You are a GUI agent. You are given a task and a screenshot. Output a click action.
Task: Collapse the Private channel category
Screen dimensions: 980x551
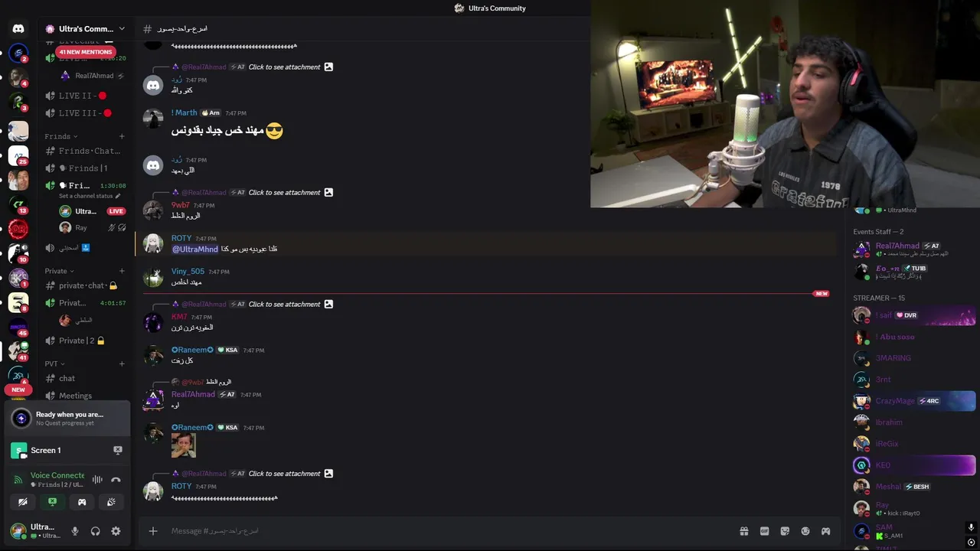pos(59,271)
